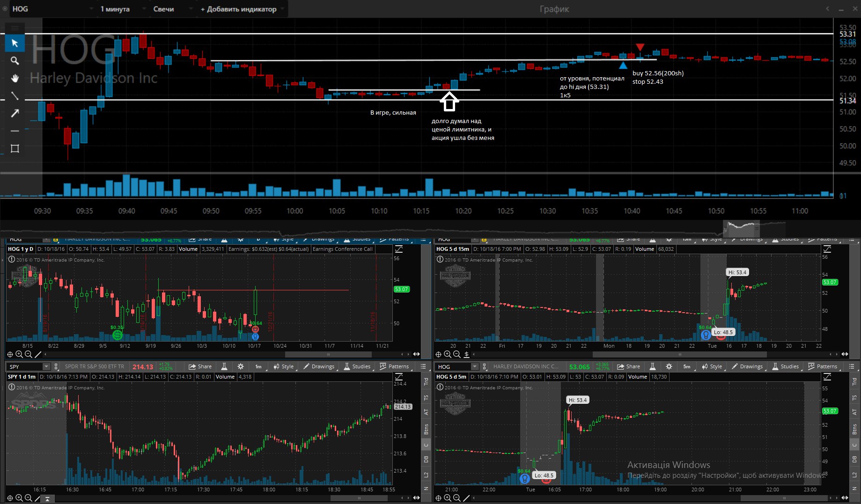The width and height of the screenshot is (861, 504).
Task: Click the expand arrows icon right of HOG daily scrollbar
Action: click(x=416, y=354)
